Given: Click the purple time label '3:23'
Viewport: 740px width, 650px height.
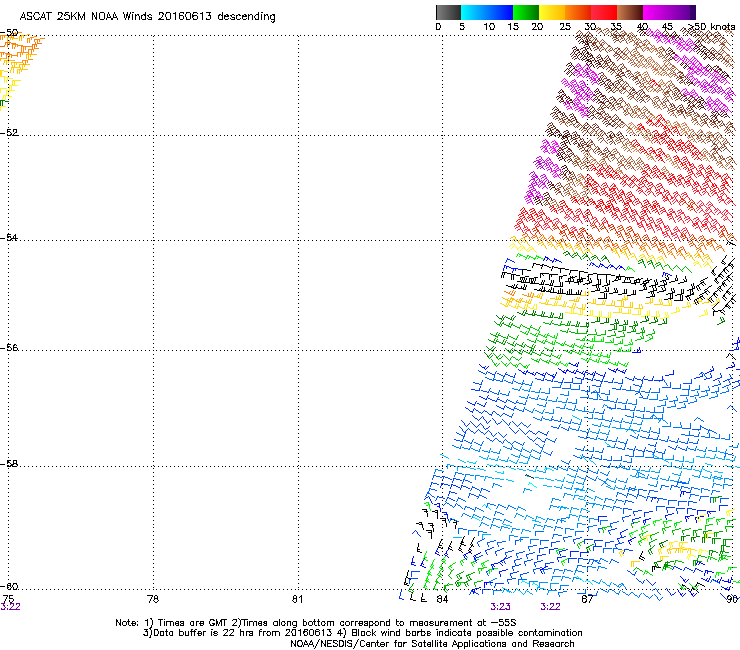Looking at the screenshot, I should 500,607.
